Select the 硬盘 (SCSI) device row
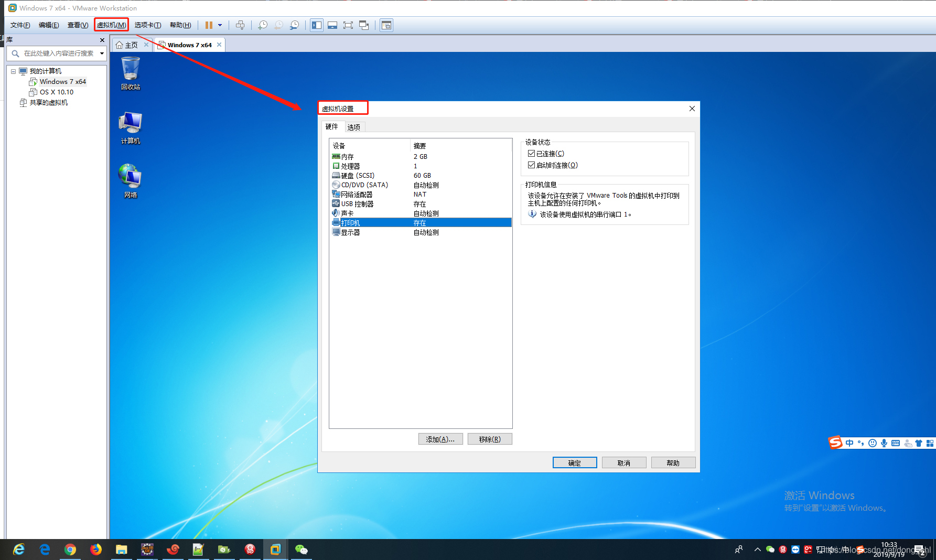 (x=421, y=176)
